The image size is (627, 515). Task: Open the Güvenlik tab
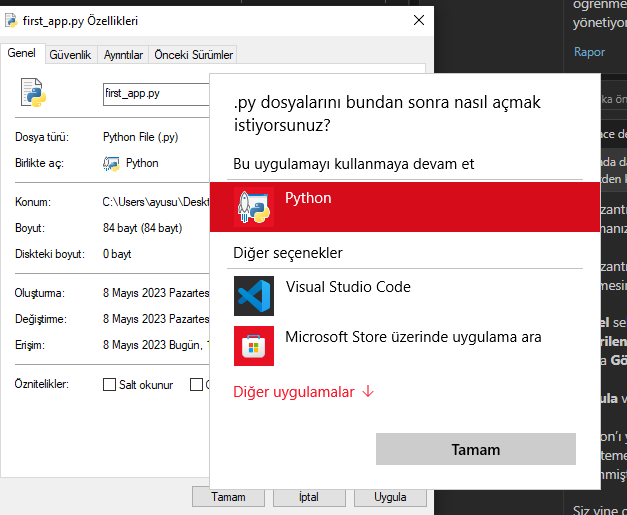click(x=70, y=55)
